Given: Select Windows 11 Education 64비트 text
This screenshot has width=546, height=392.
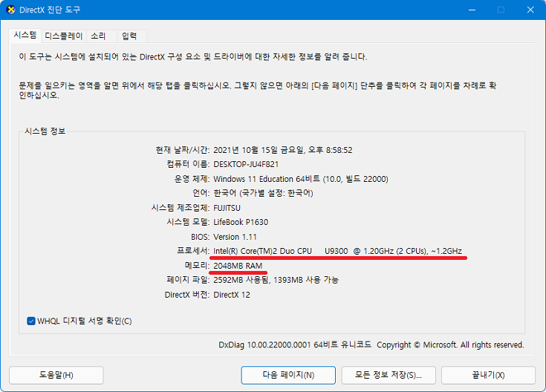Looking at the screenshot, I should [267, 179].
